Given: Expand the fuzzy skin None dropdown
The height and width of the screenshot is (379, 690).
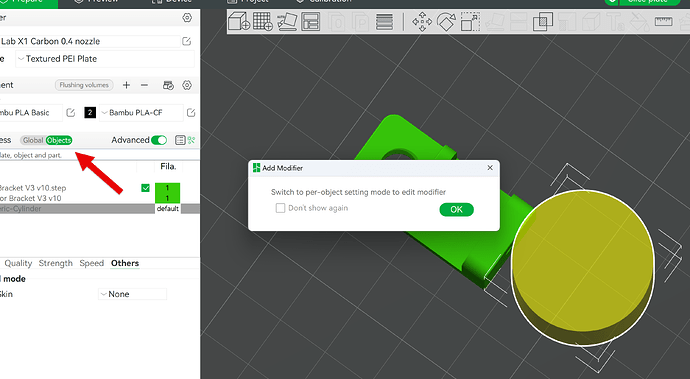Looking at the screenshot, I should (132, 294).
